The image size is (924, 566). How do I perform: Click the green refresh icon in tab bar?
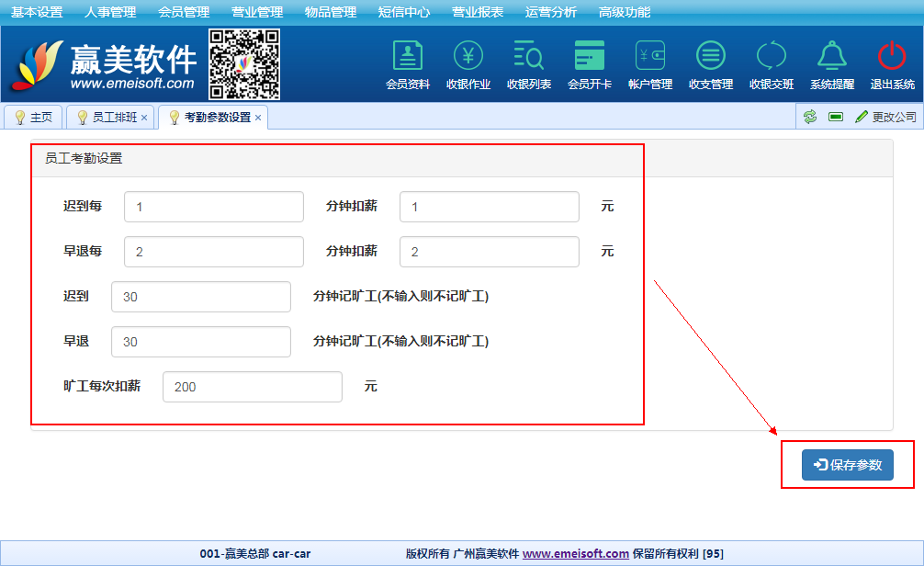click(x=809, y=117)
